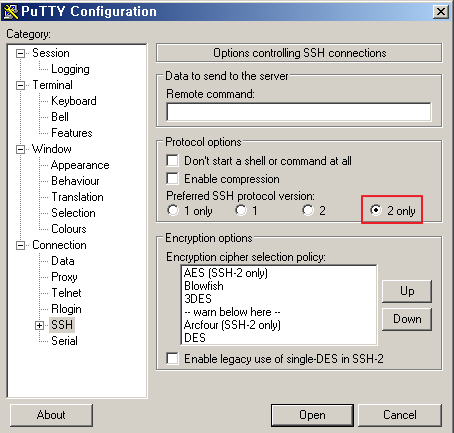The image size is (454, 433).
Task: Open Bell settings category
Action: point(60,117)
